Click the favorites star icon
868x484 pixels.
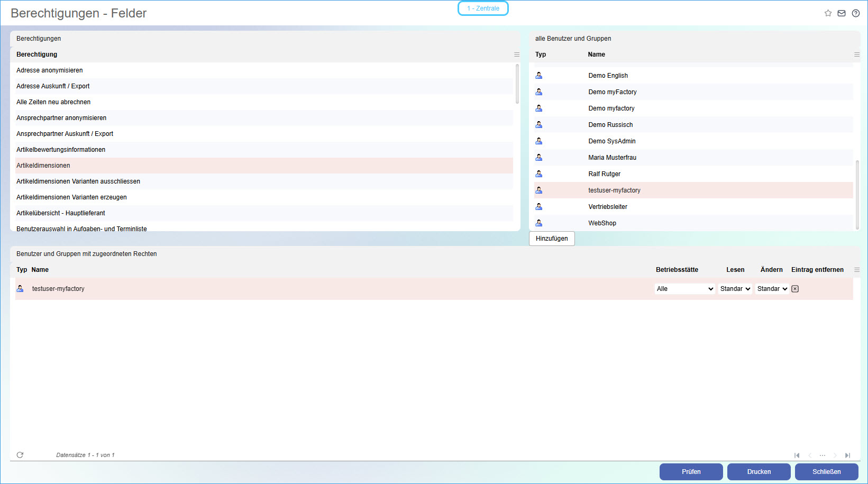click(828, 13)
